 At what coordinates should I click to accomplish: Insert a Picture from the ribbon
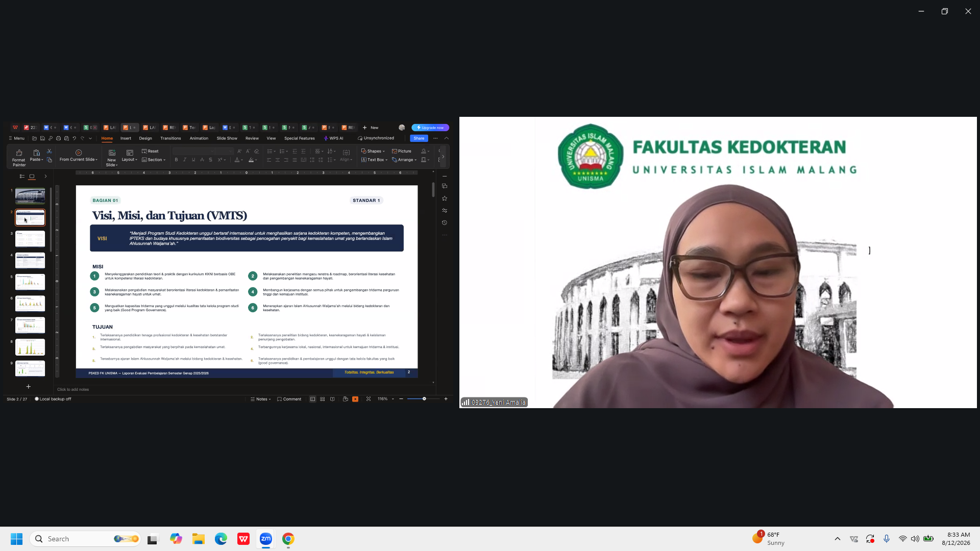click(402, 151)
